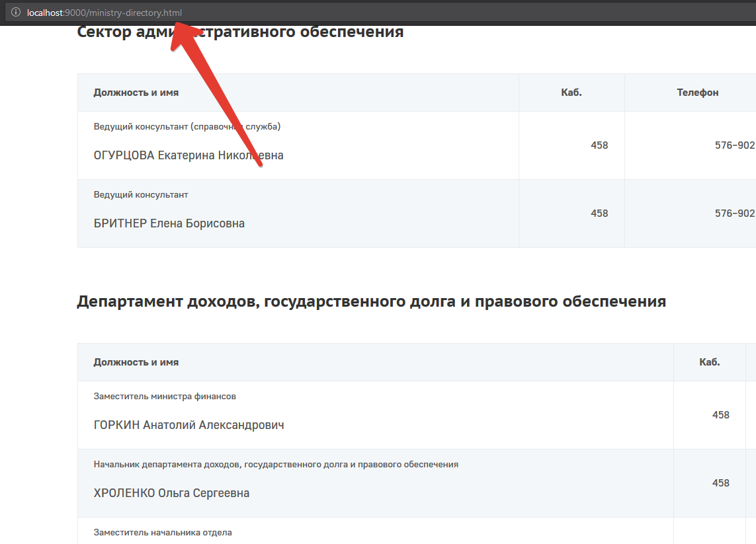Select the name ХРОЛЕНКО Ольга Сергеевна
756x544 pixels.
(x=172, y=493)
